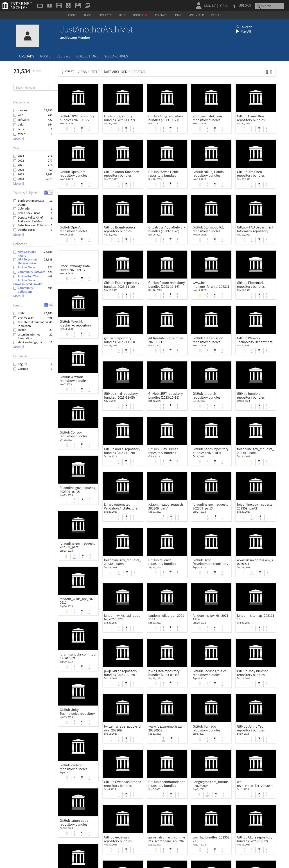The width and height of the screenshot is (289, 868).
Task: Favorite GitHub QWIC repository bundles with its star
Action: point(82,128)
